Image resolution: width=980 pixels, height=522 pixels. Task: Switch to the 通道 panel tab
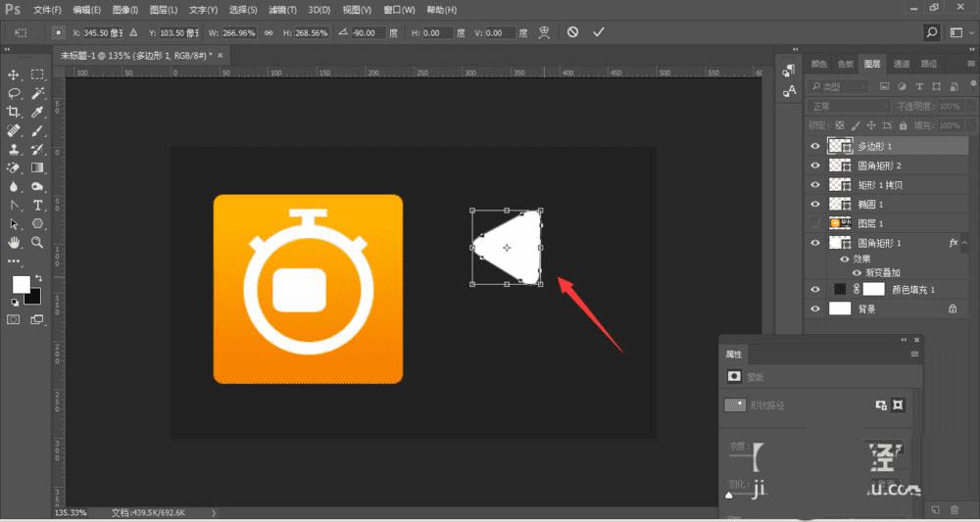tap(901, 64)
